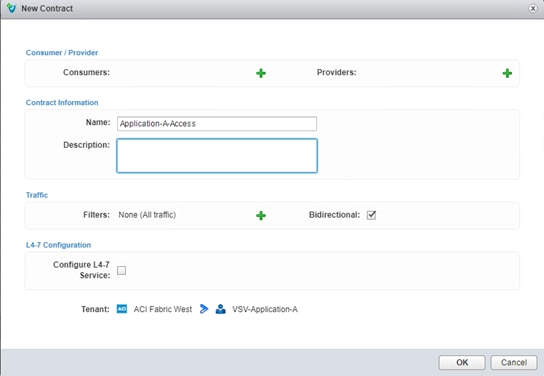This screenshot has width=544, height=376.
Task: Click the 'VSV-Application-A' tenant name
Action: click(265, 309)
